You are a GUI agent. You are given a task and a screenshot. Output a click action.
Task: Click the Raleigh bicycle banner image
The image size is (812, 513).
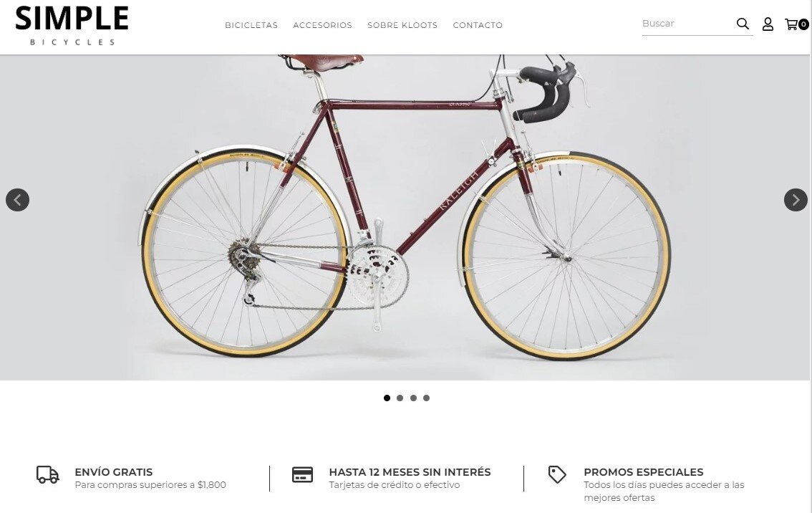tap(405, 218)
